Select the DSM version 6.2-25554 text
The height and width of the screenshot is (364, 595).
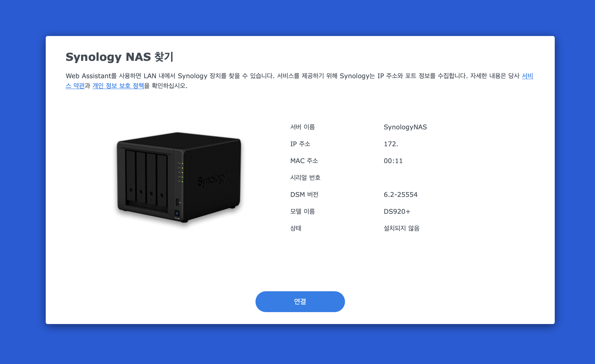400,195
